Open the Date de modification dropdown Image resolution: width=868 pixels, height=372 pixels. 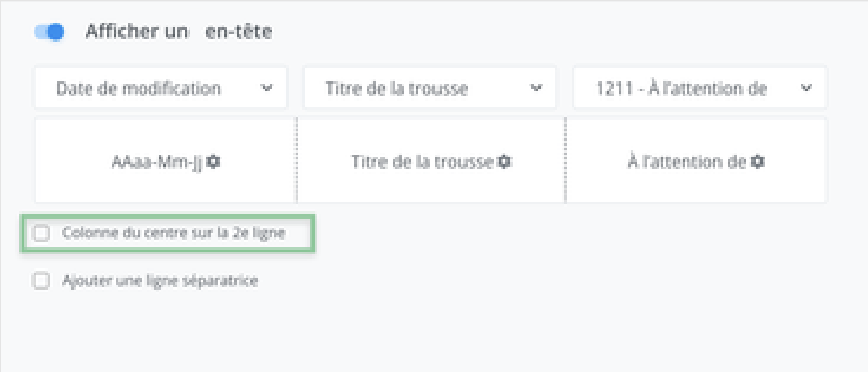point(160,88)
